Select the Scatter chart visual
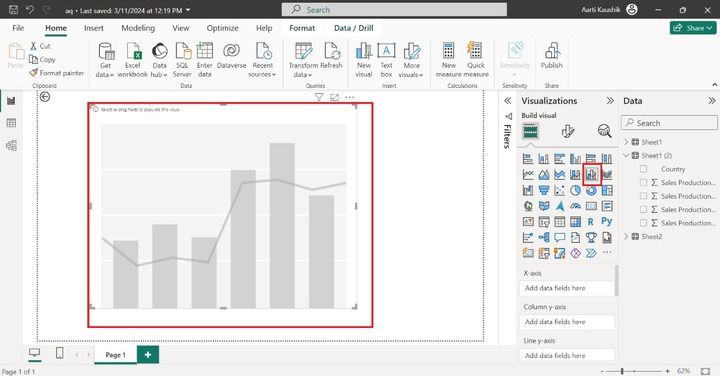 (560, 190)
